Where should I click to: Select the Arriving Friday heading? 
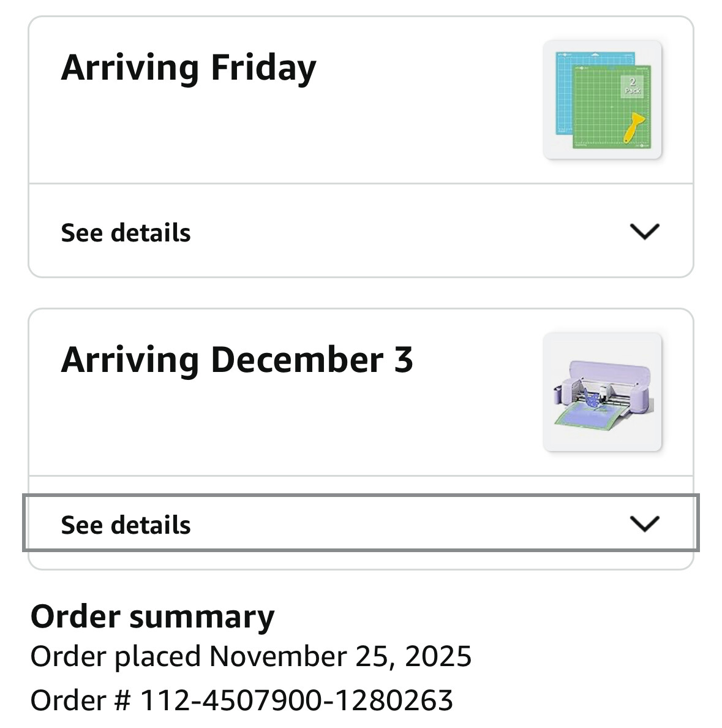(189, 67)
